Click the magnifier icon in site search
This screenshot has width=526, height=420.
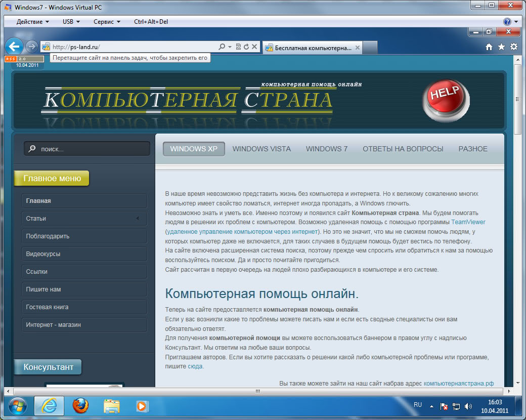[32, 148]
